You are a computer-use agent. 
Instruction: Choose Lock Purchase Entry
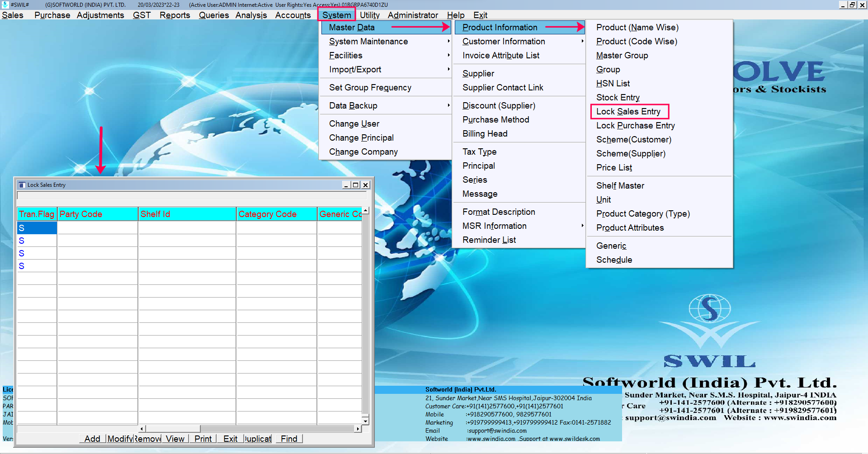659,125
